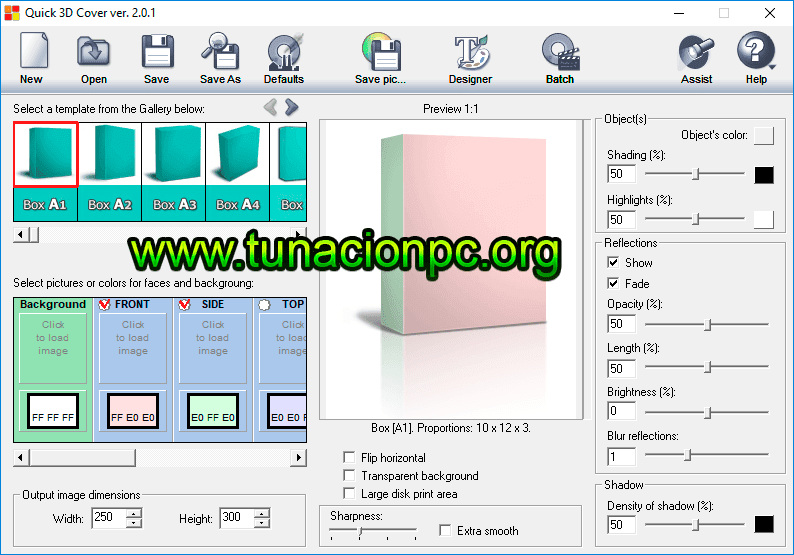
Task: Adjust the reflections Opacity slider
Action: coord(707,325)
